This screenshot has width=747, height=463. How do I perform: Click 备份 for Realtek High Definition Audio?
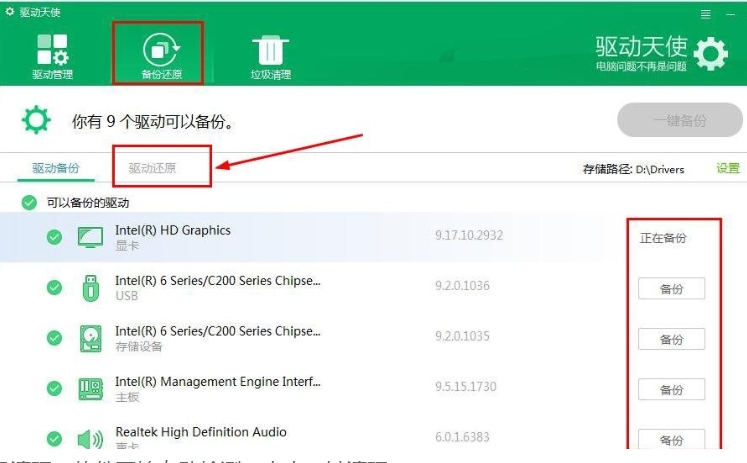671,439
